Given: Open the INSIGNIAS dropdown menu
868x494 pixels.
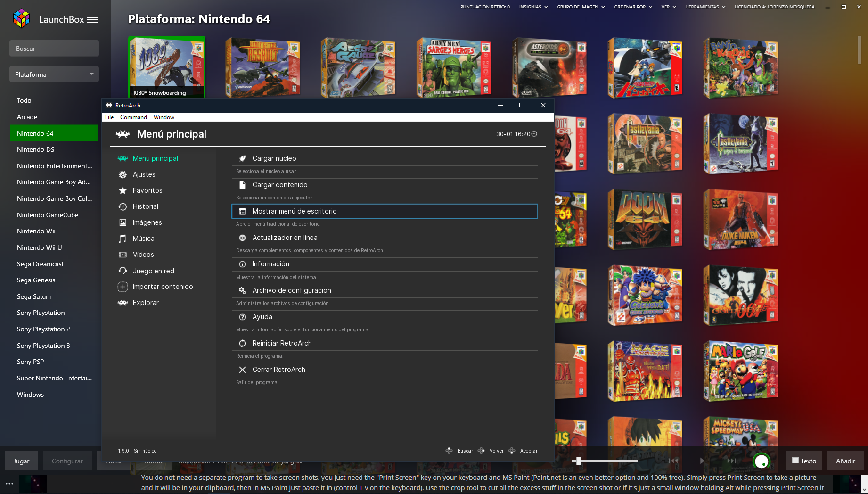Looking at the screenshot, I should (x=533, y=7).
